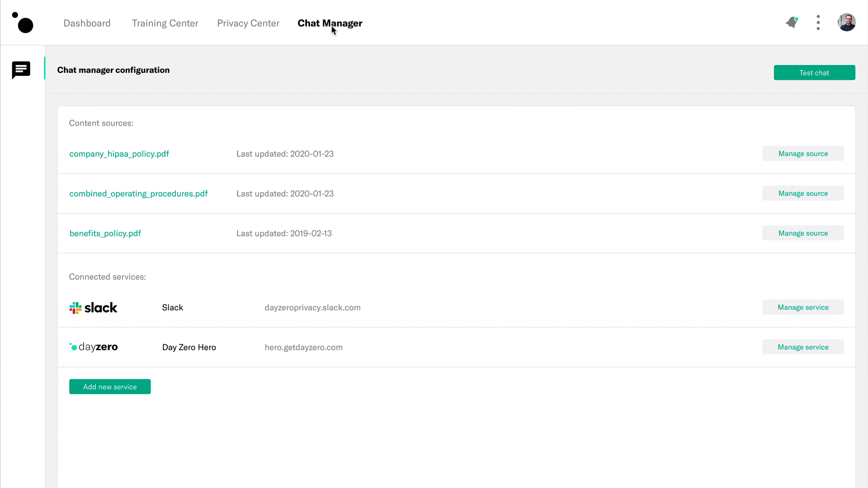Click the chat message icon in sidebar

pyautogui.click(x=21, y=70)
